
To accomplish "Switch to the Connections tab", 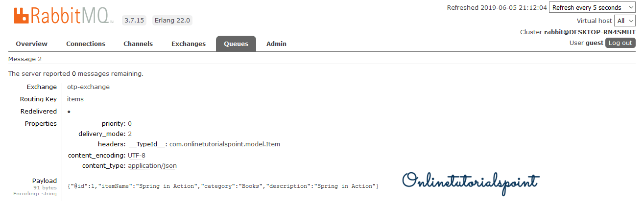I will [86, 44].
